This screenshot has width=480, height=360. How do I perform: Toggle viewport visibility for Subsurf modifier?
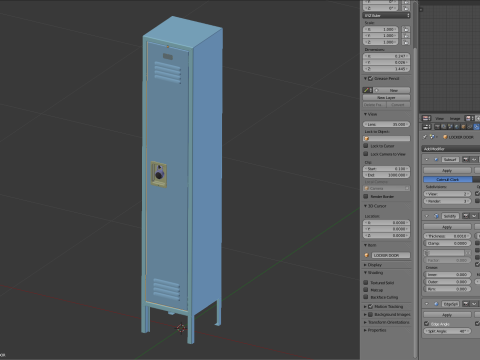click(474, 160)
